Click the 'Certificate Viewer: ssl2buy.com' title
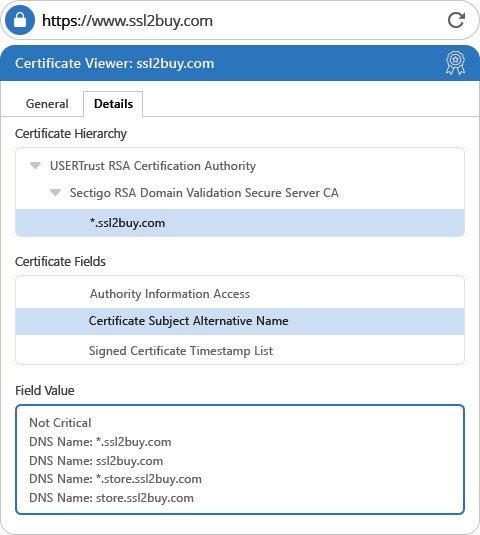The height and width of the screenshot is (535, 480). click(x=115, y=63)
